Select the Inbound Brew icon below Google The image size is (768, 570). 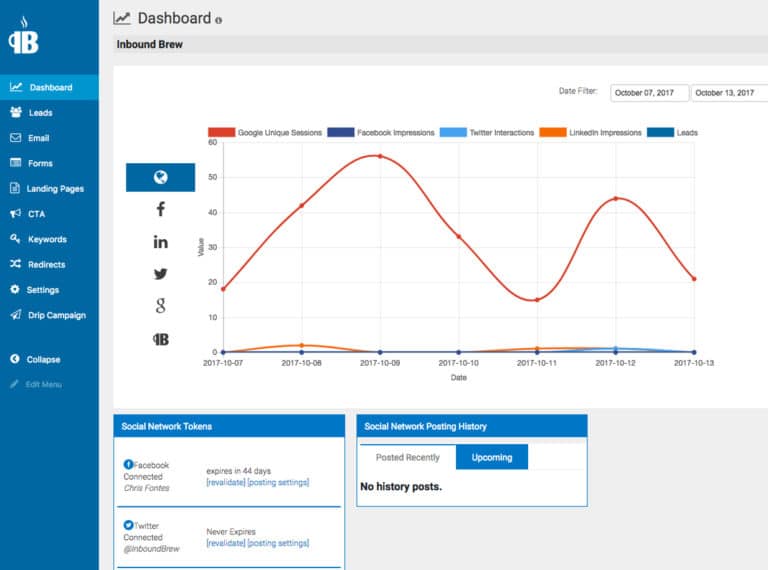pos(160,339)
